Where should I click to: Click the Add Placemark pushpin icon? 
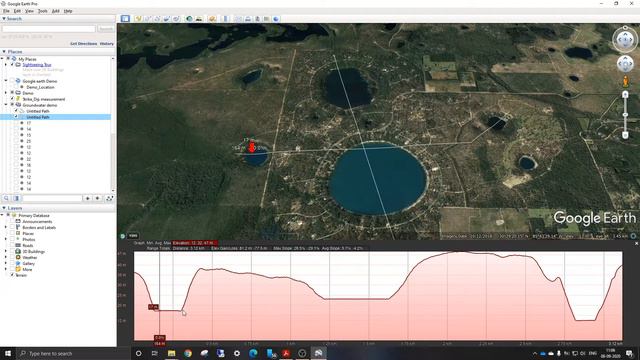pyautogui.click(x=138, y=19)
